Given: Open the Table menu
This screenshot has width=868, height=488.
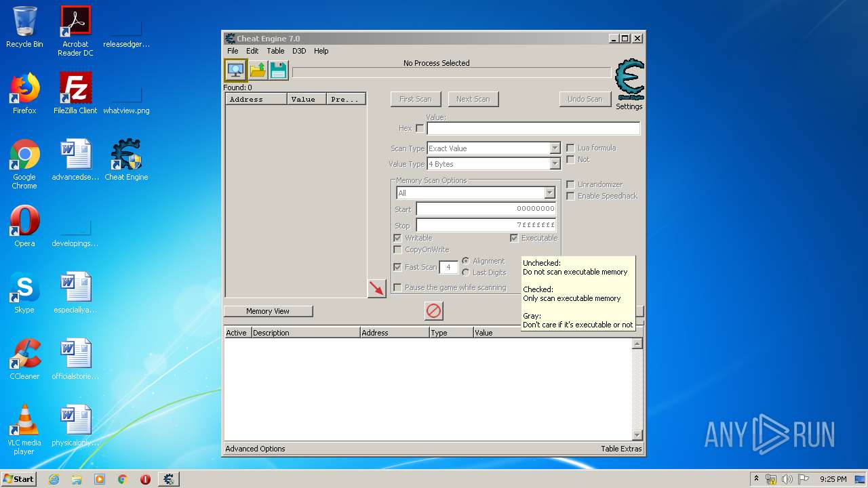Looking at the screenshot, I should tap(275, 51).
